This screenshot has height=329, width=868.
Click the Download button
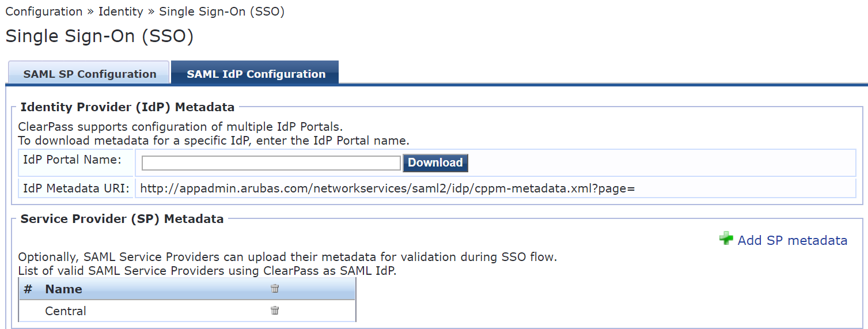tap(435, 163)
